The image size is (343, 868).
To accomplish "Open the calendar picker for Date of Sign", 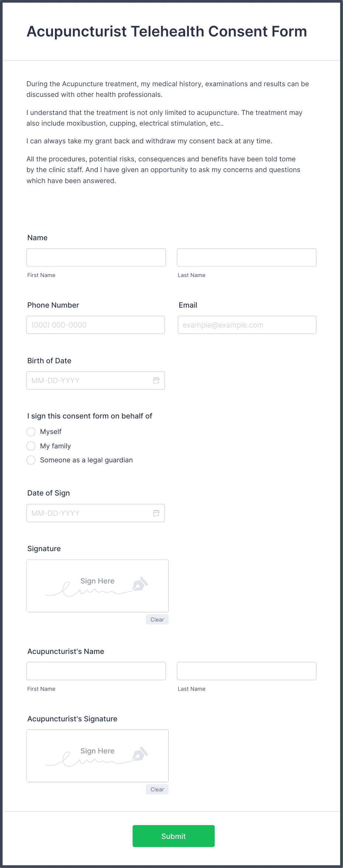I will [156, 512].
